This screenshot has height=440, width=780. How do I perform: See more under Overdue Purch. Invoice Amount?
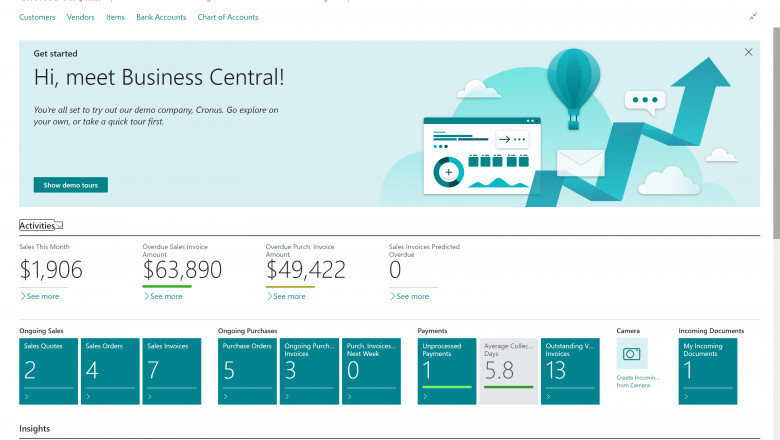pos(287,296)
